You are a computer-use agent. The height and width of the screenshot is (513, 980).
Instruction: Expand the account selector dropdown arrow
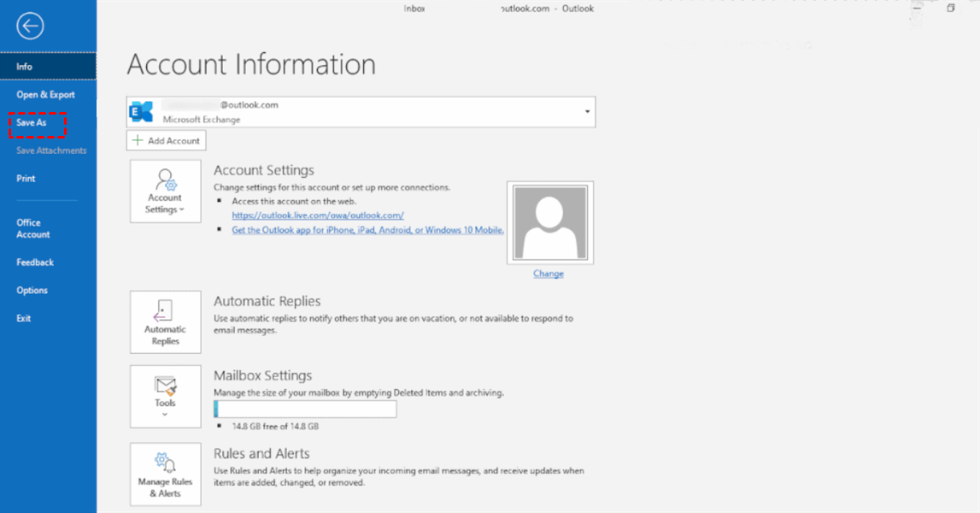click(x=587, y=112)
